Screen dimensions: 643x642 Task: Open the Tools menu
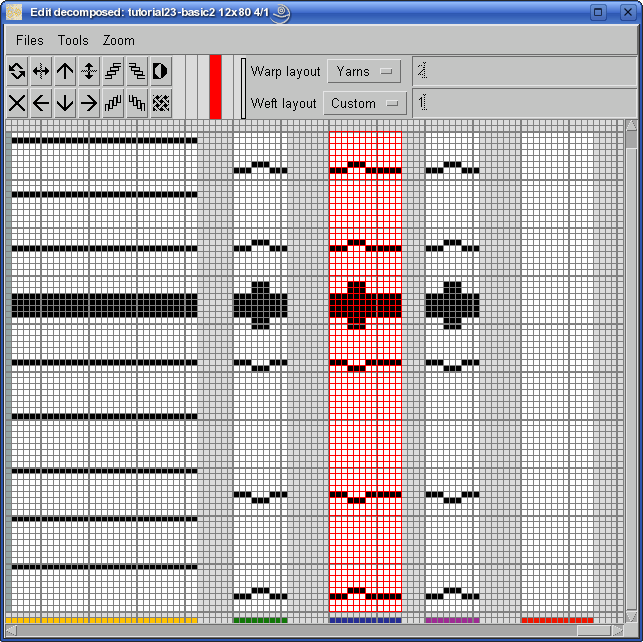(x=73, y=40)
